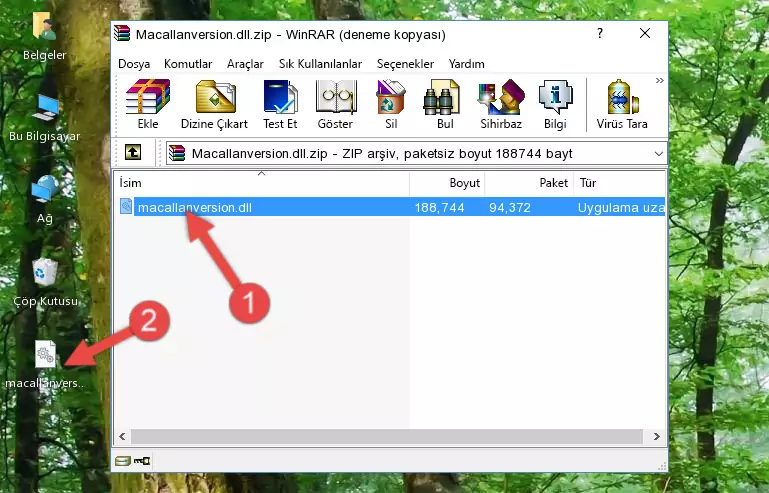769x493 pixels.
Task: Click the disk drive status bar icon
Action: 123,461
